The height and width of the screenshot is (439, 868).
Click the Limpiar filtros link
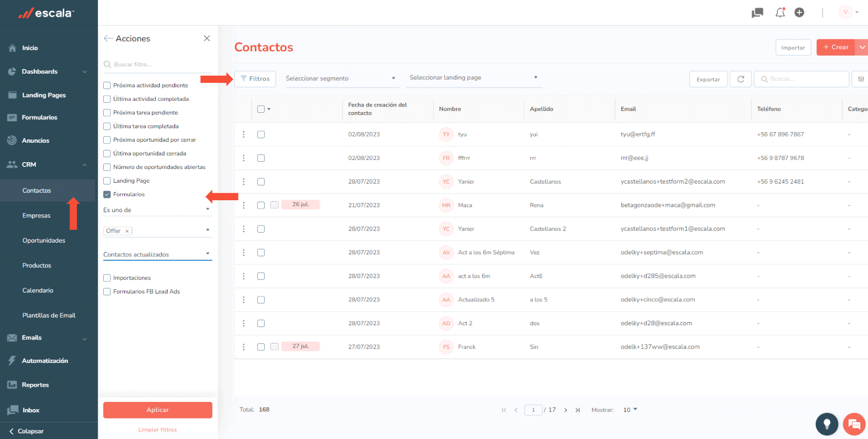click(x=158, y=430)
